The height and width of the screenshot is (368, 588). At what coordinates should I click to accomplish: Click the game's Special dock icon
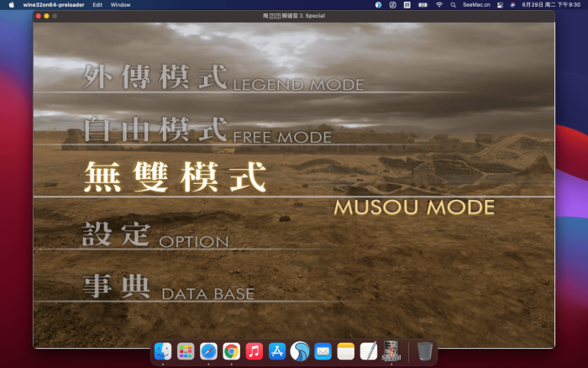pyautogui.click(x=391, y=351)
